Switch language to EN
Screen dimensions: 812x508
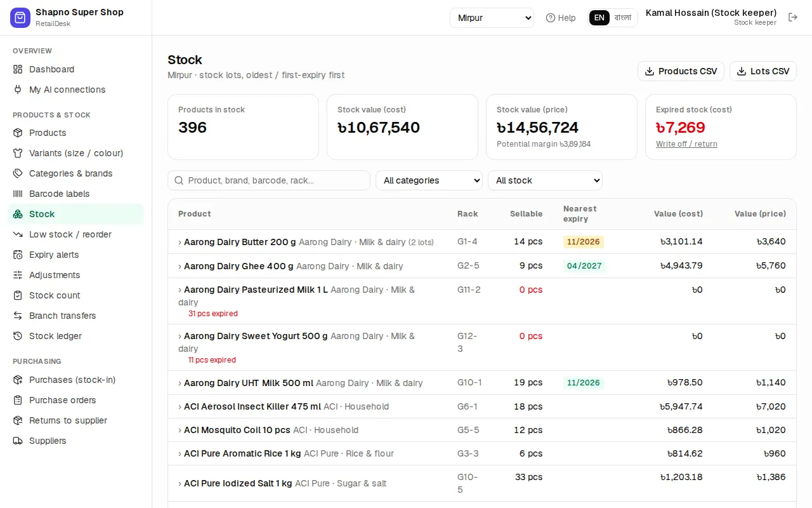point(599,18)
